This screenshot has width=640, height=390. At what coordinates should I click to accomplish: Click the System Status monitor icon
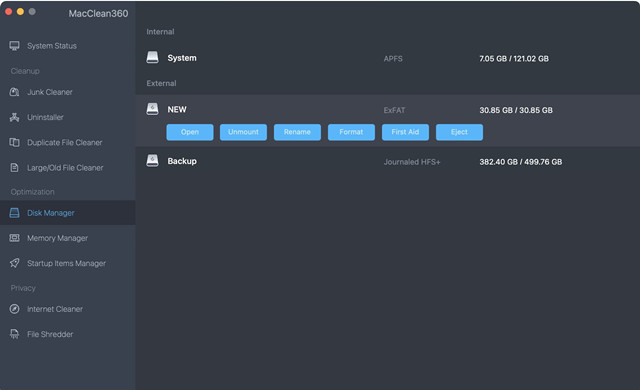point(14,46)
